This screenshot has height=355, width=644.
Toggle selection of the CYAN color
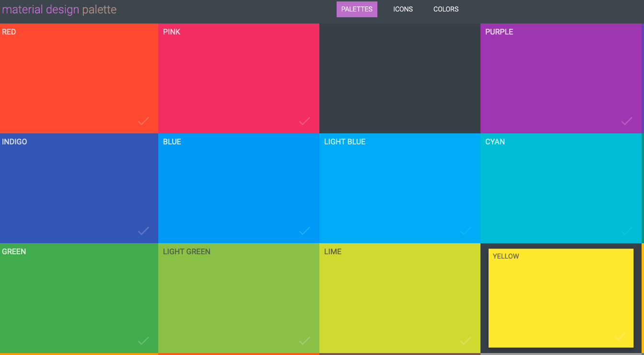(627, 231)
